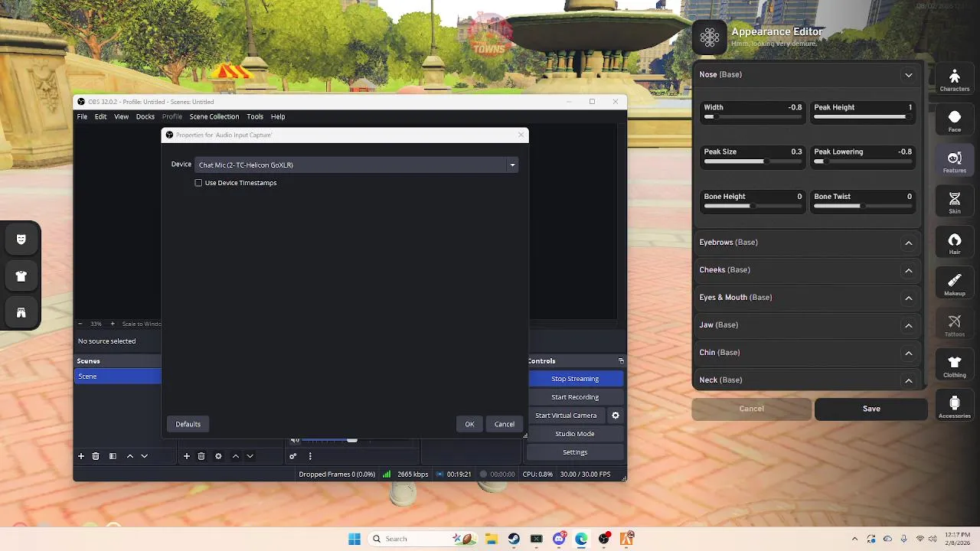
Task: Click the pants icon on left game sidebar
Action: (x=21, y=312)
